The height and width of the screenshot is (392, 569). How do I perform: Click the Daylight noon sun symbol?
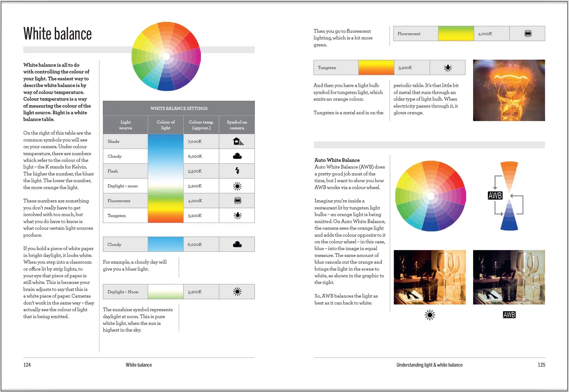[237, 186]
